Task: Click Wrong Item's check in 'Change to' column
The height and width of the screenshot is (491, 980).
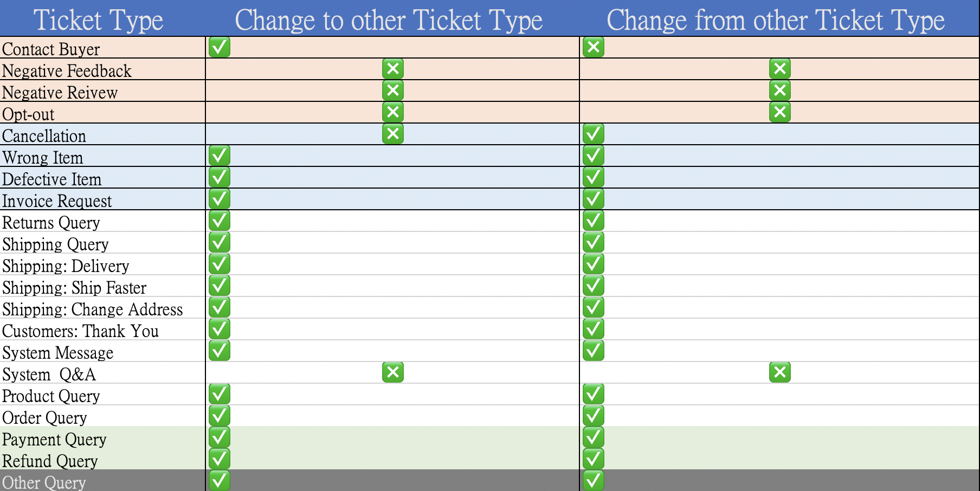Action: click(x=220, y=156)
